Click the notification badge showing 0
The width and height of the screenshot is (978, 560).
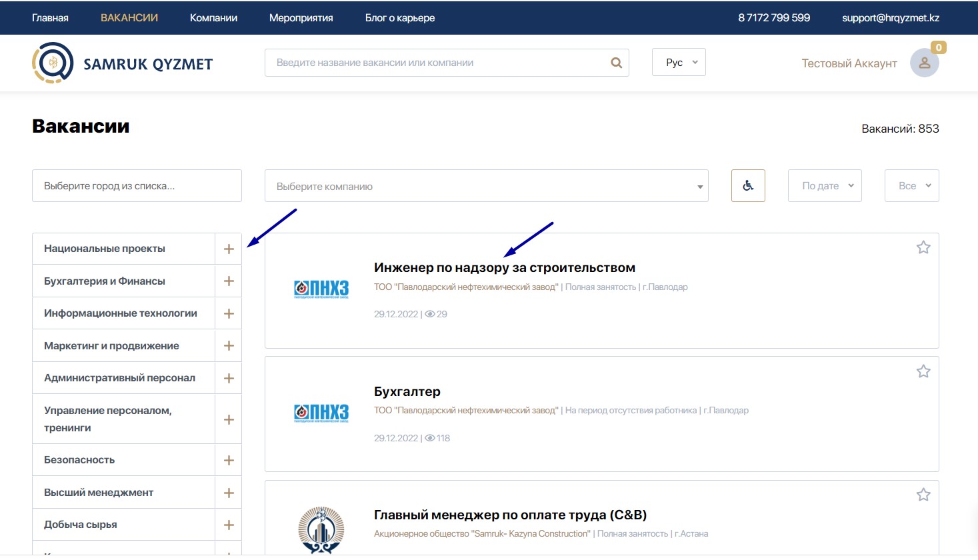939,47
